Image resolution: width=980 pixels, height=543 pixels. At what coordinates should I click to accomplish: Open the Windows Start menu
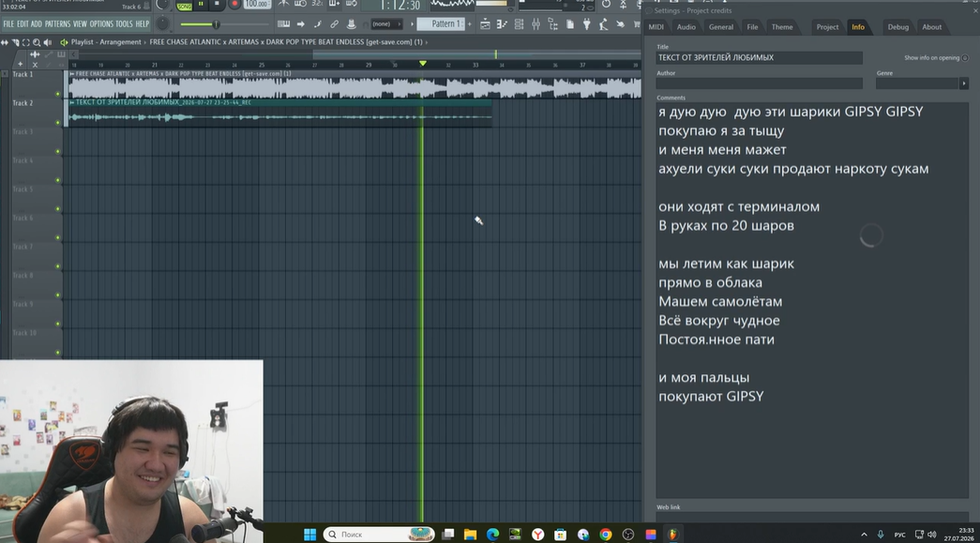coord(309,535)
